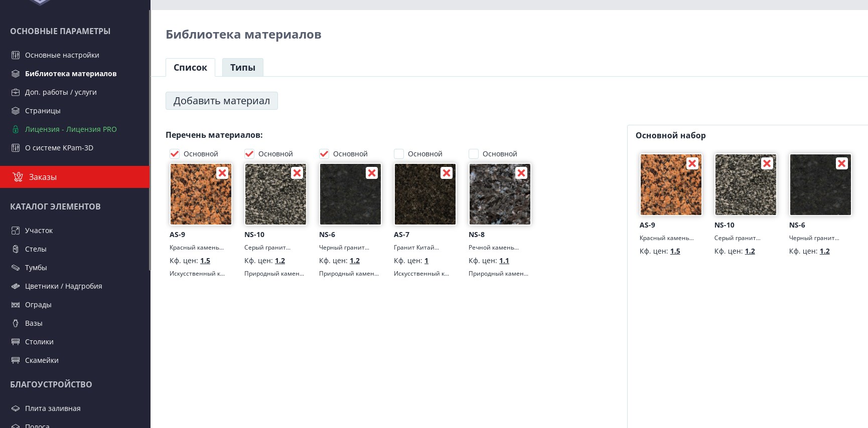Image resolution: width=868 pixels, height=428 pixels.
Task: Uncheck Основной checkbox for AS-9
Action: [175, 154]
